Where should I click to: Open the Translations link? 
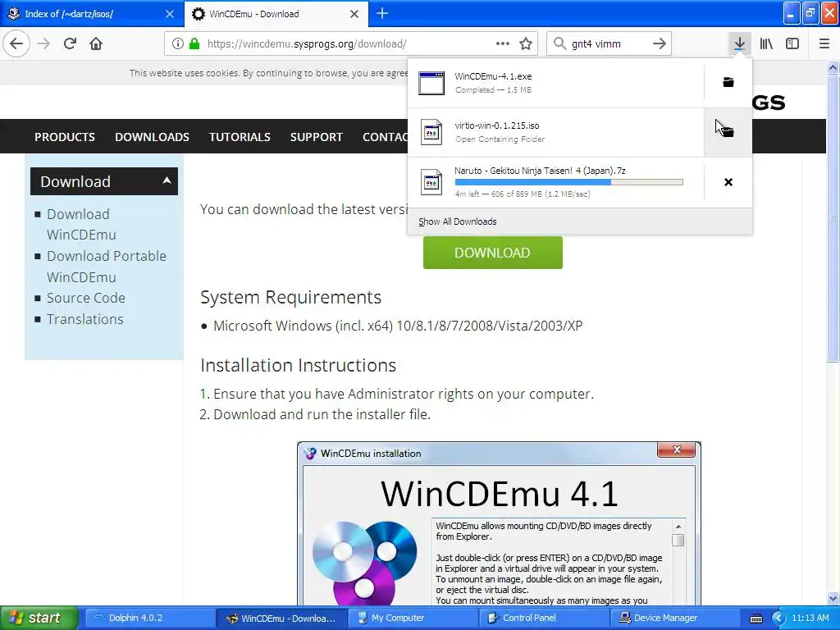[x=84, y=319]
